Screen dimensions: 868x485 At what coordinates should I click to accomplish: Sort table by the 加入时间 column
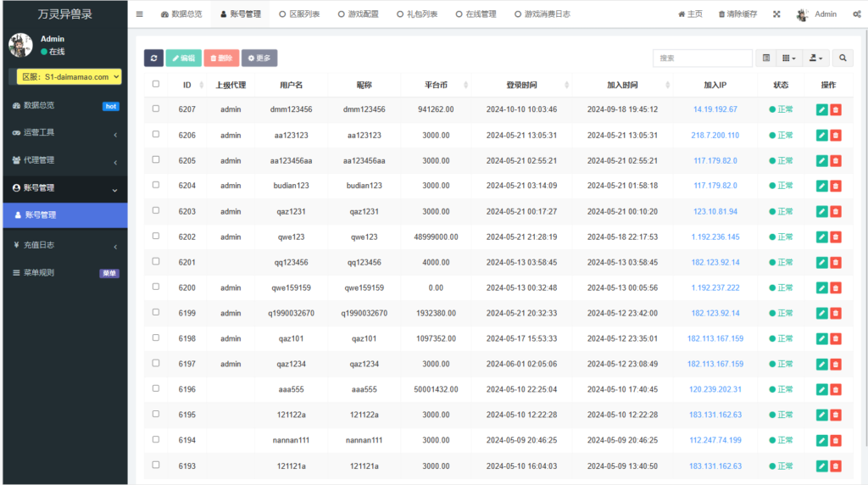(x=622, y=86)
